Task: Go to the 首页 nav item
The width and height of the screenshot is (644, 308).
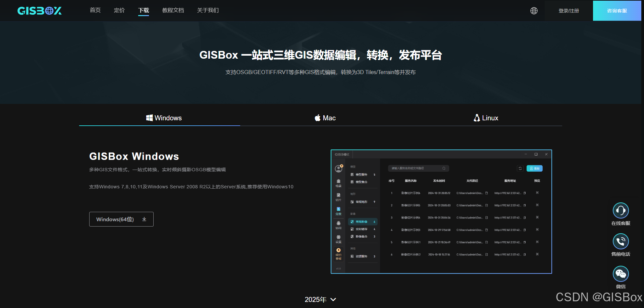Action: click(x=95, y=10)
